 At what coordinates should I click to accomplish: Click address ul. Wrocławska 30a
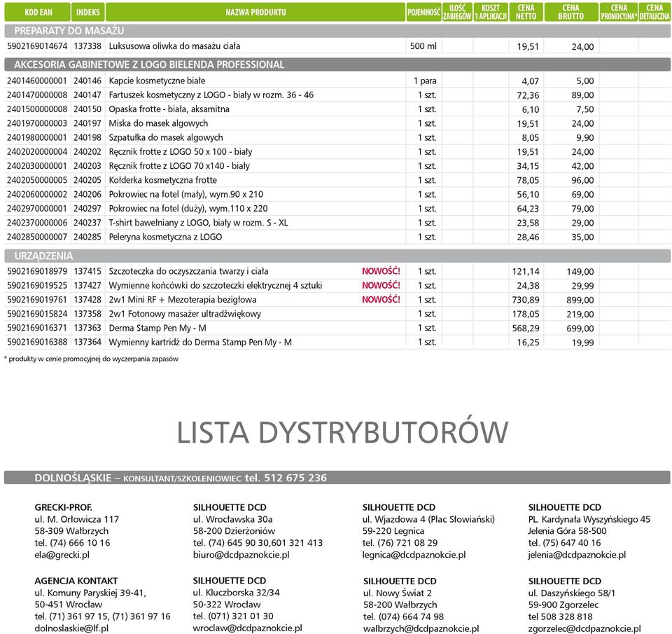(232, 519)
